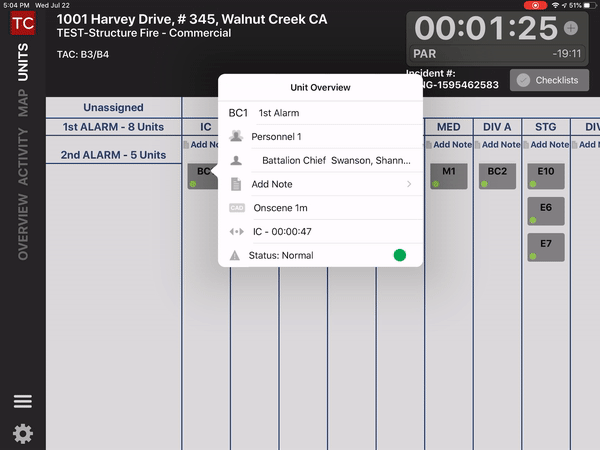600x450 pixels.
Task: Open the hamburger menu
Action: coord(22,401)
